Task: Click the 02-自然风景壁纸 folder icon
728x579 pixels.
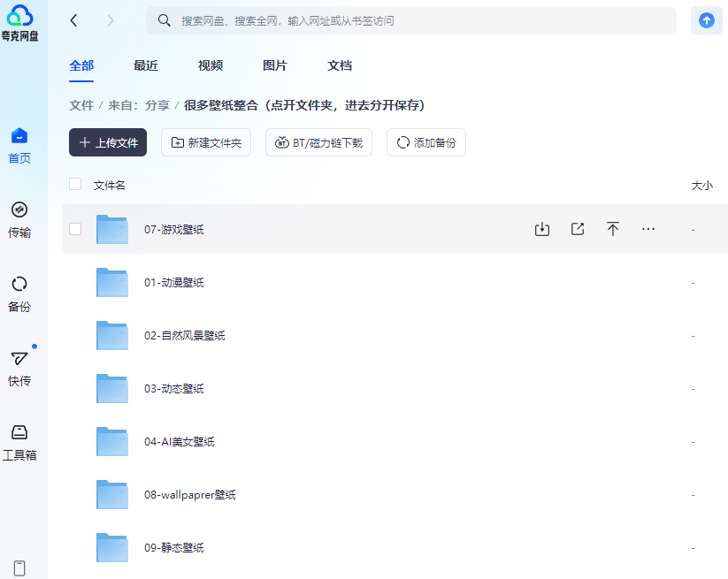Action: tap(112, 335)
